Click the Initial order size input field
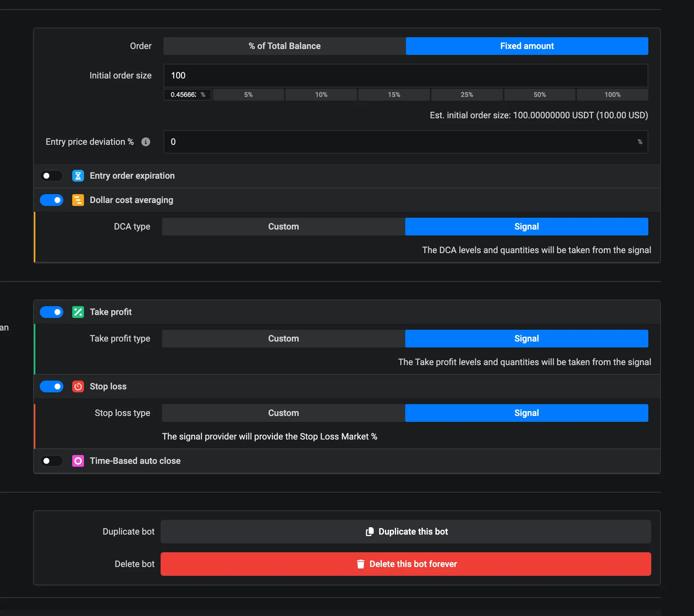The image size is (694, 616). tap(406, 76)
